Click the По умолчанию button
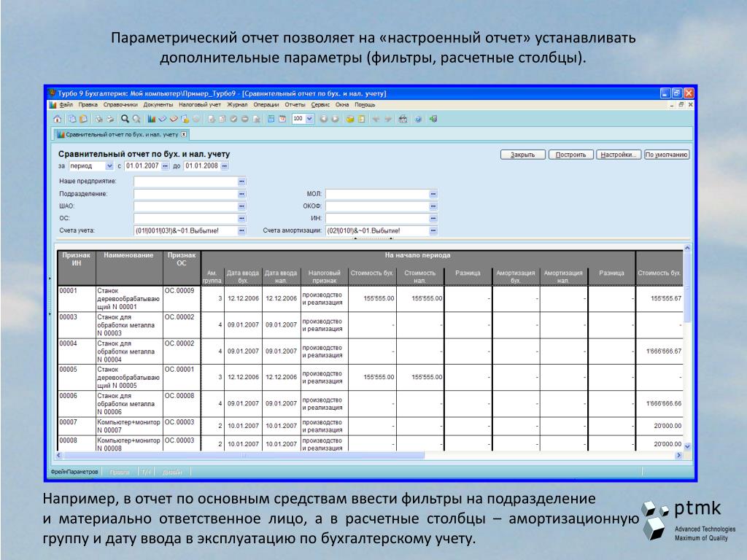 tap(667, 155)
